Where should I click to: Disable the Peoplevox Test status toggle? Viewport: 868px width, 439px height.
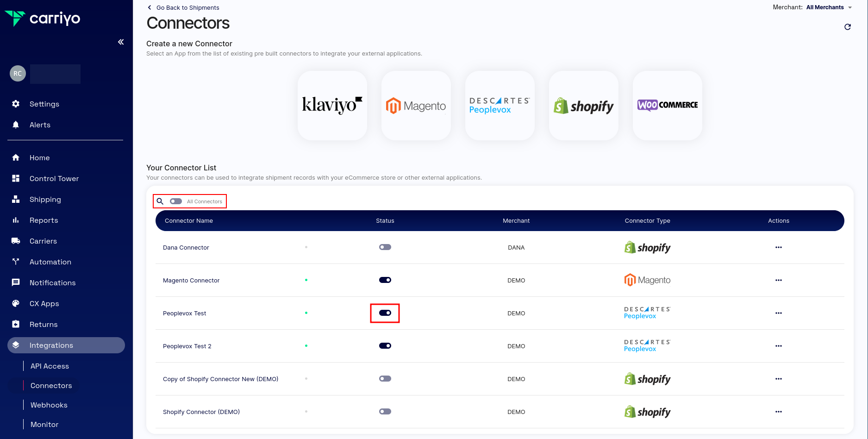[385, 313]
